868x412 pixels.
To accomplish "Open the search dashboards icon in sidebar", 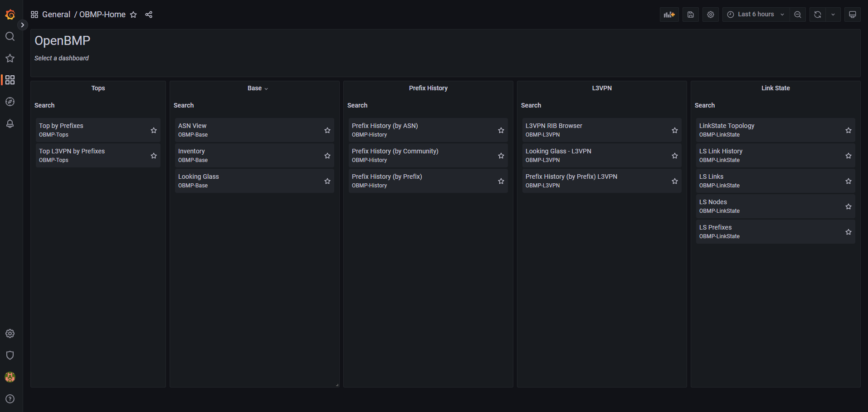I will coord(10,36).
